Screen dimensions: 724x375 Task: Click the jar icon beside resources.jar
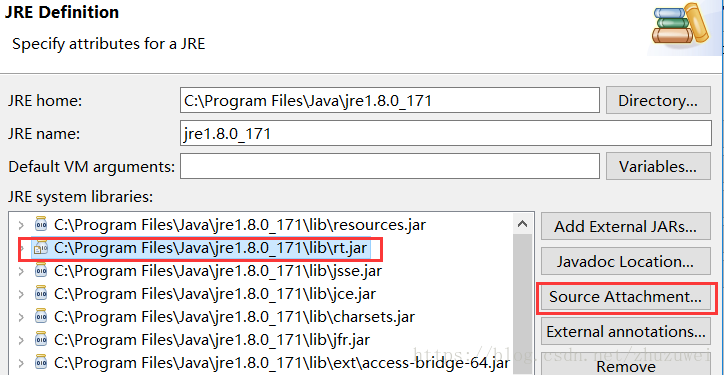41,225
